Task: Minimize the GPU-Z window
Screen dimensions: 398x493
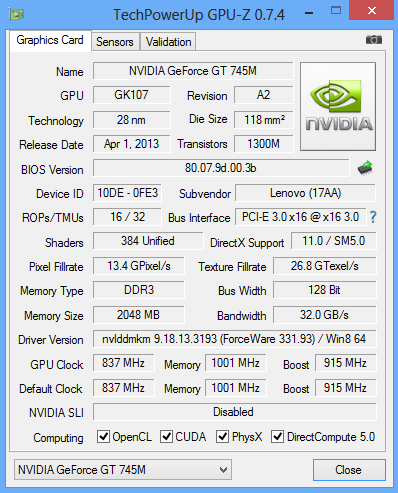Action: pyautogui.click(x=309, y=13)
